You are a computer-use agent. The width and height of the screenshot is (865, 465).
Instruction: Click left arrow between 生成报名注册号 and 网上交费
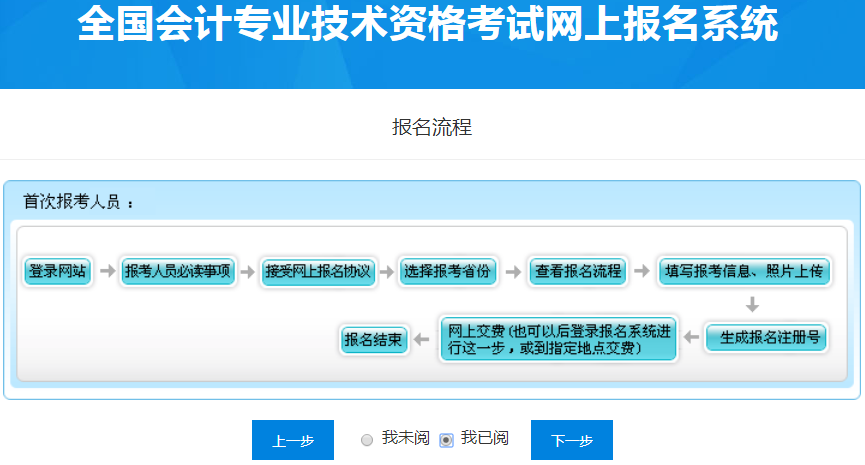click(x=690, y=339)
